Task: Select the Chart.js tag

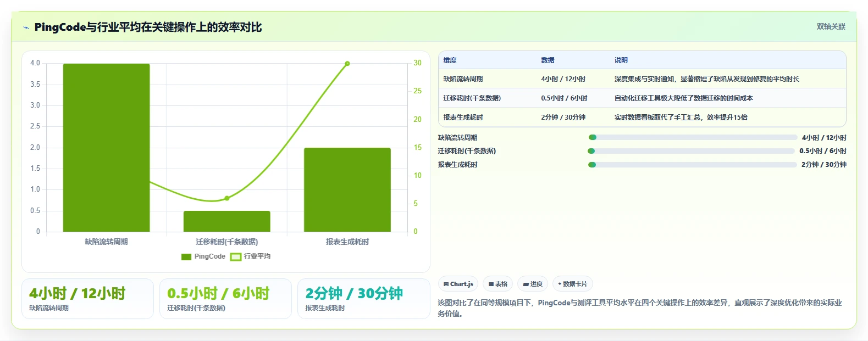Action: pos(458,284)
